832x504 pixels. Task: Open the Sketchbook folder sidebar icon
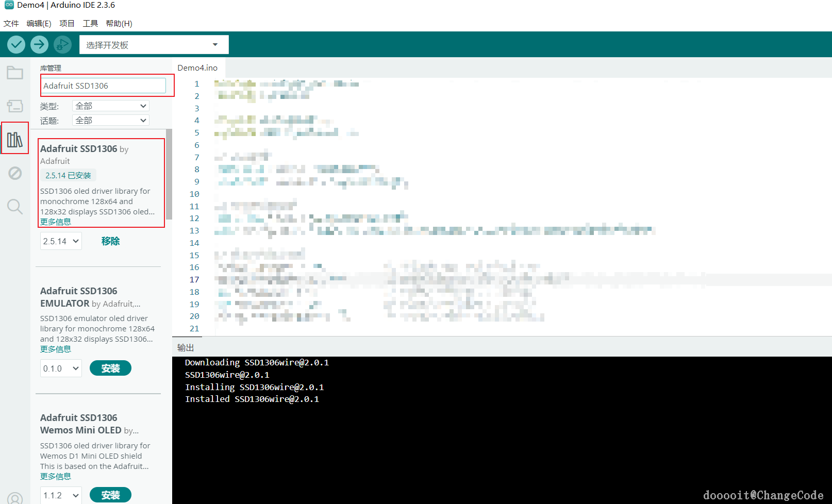[x=15, y=73]
